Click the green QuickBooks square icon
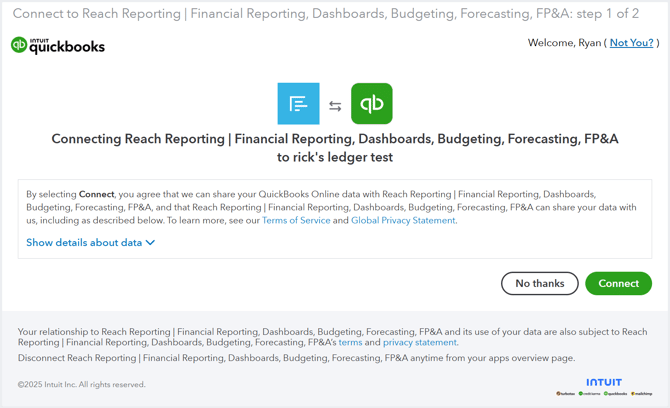Screen dimensions: 670x408 click(x=371, y=104)
